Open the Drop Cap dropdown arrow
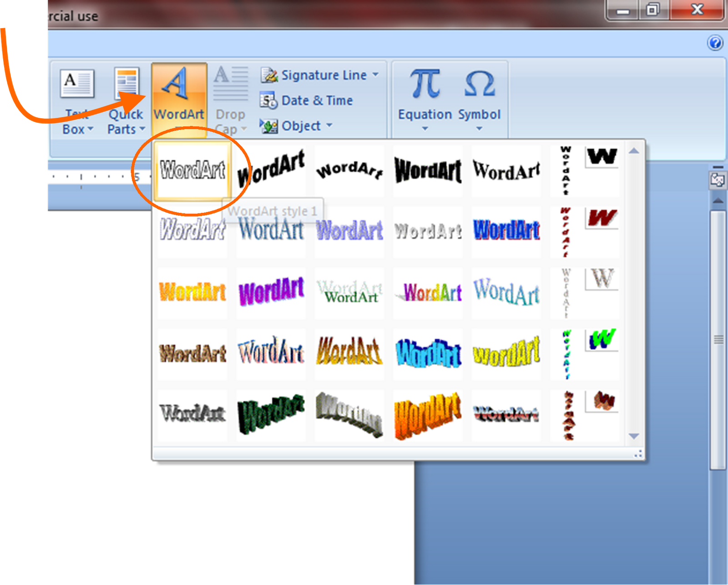Screen dimensions: 728x585 pyautogui.click(x=243, y=129)
